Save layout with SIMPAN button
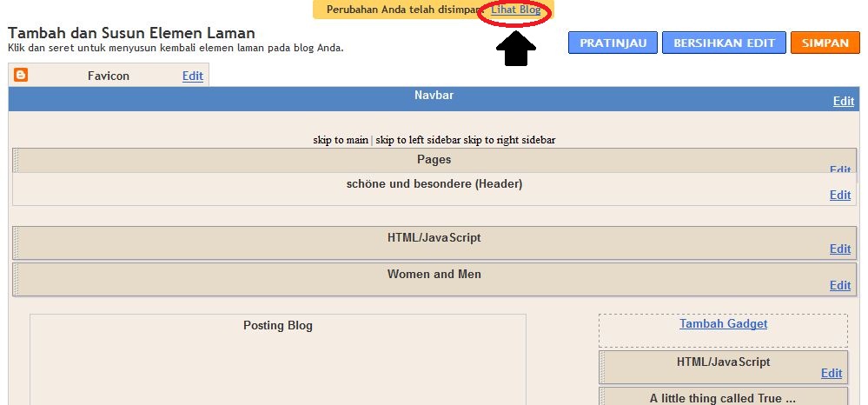Screen dimensions: 868x405 (825, 43)
